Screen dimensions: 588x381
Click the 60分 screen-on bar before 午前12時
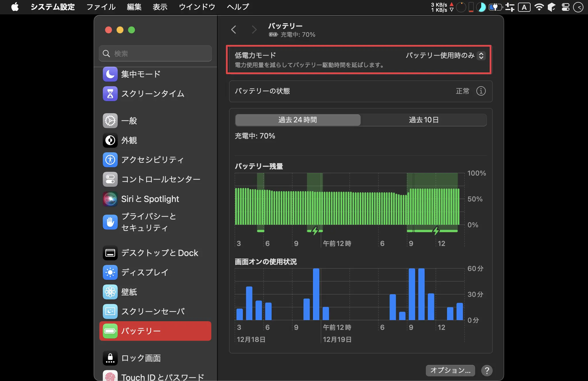click(x=316, y=294)
